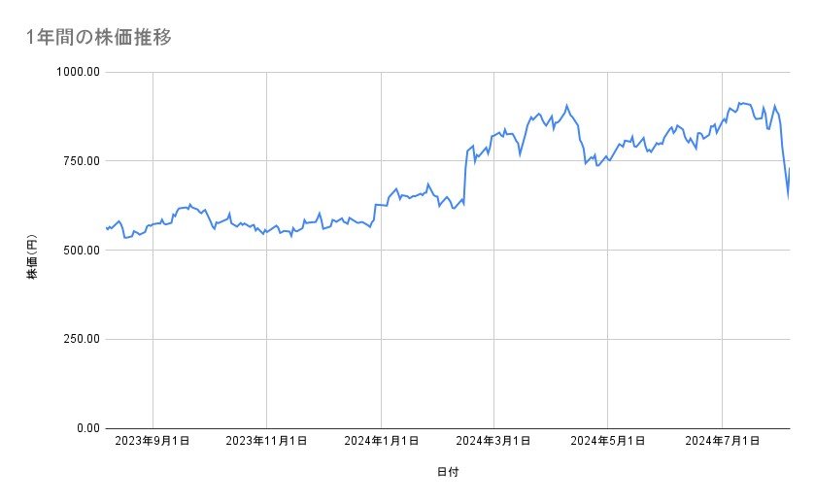Click the chart title 1年間の株価推移
This screenshot has height=504, width=815.
point(100,38)
